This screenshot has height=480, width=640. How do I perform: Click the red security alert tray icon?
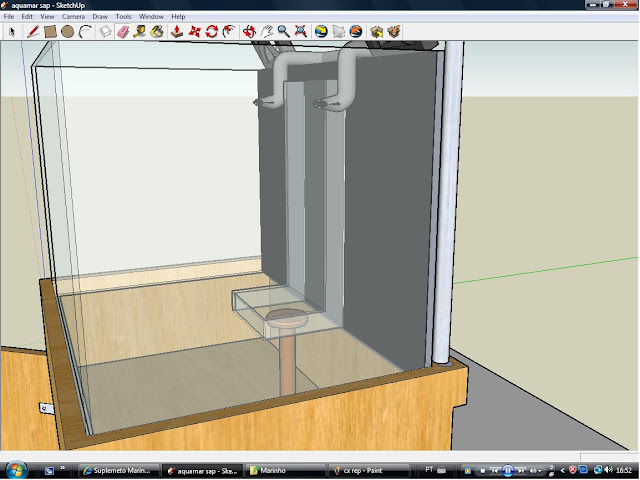[573, 470]
